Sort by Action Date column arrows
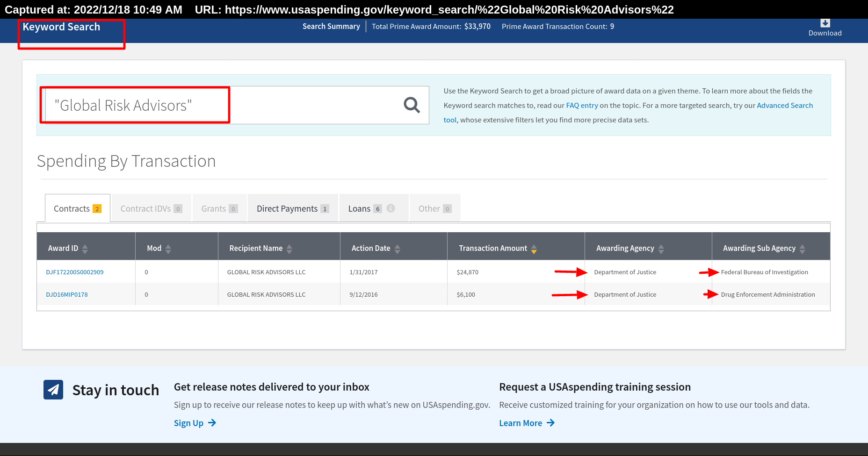The width and height of the screenshot is (868, 456). (x=397, y=249)
